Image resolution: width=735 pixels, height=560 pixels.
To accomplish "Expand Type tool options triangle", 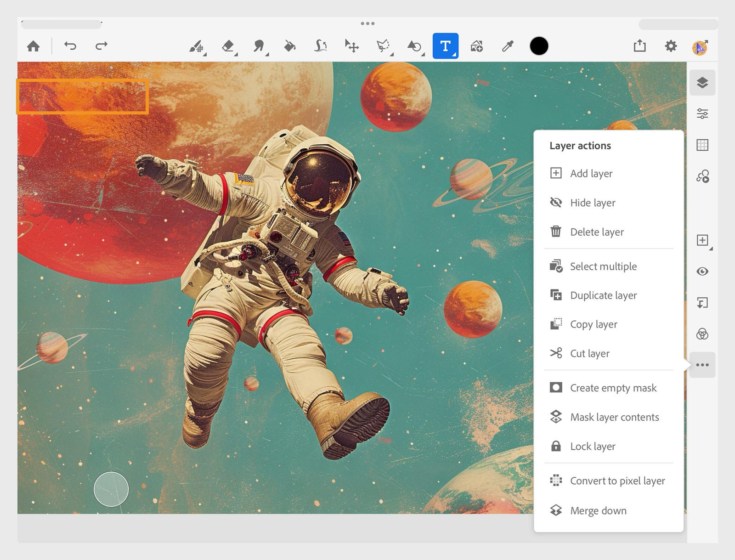I will (454, 55).
